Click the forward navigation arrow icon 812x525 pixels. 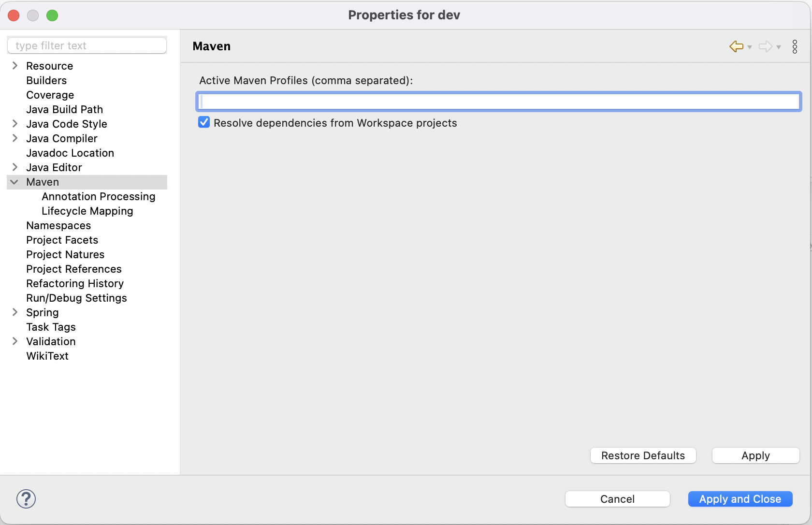[x=766, y=46]
